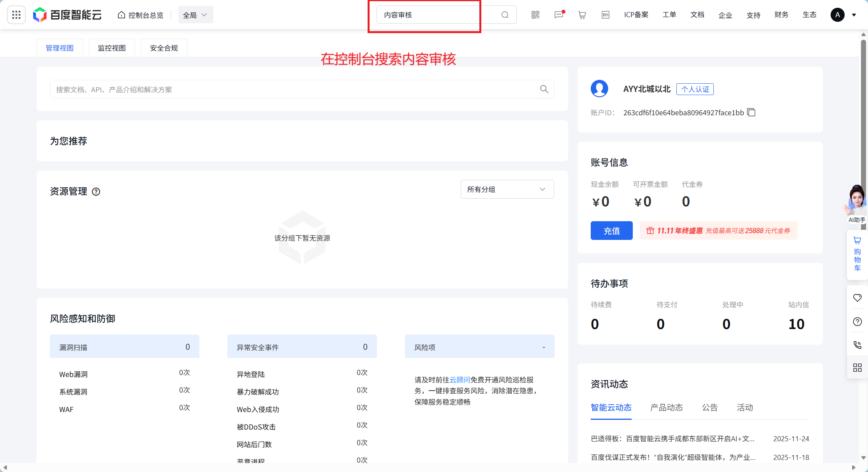Viewport: 868px width, 472px height.
Task: Expand the 全局 region dropdown
Action: [195, 15]
